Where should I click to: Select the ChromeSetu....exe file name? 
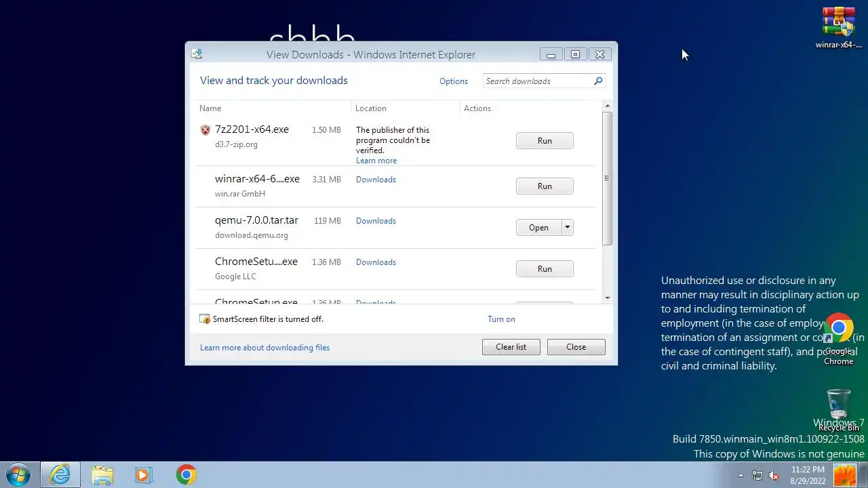pyautogui.click(x=256, y=262)
